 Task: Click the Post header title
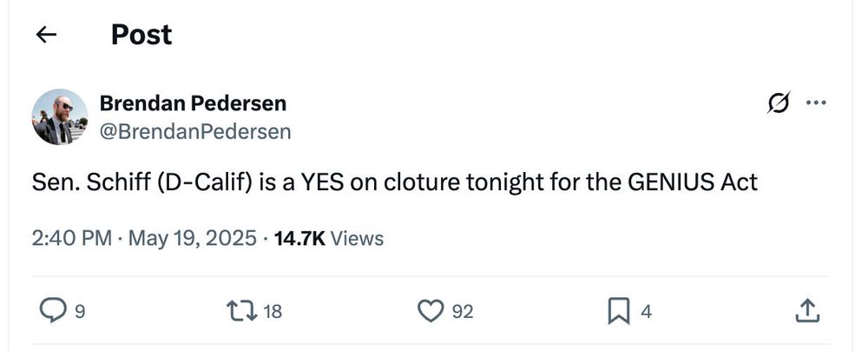point(141,35)
